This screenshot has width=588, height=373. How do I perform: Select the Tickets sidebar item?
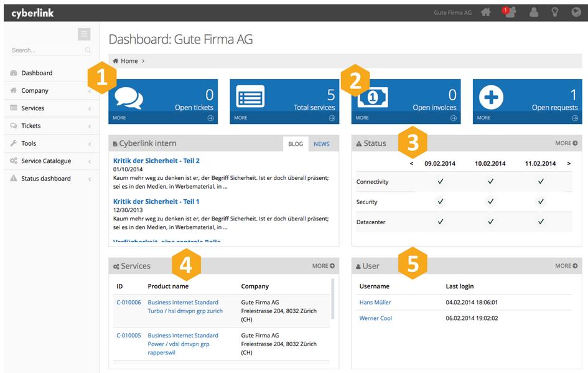pyautogui.click(x=52, y=126)
